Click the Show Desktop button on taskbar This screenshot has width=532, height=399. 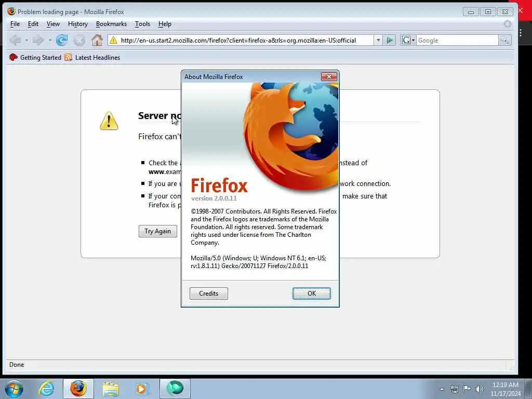(x=528, y=389)
